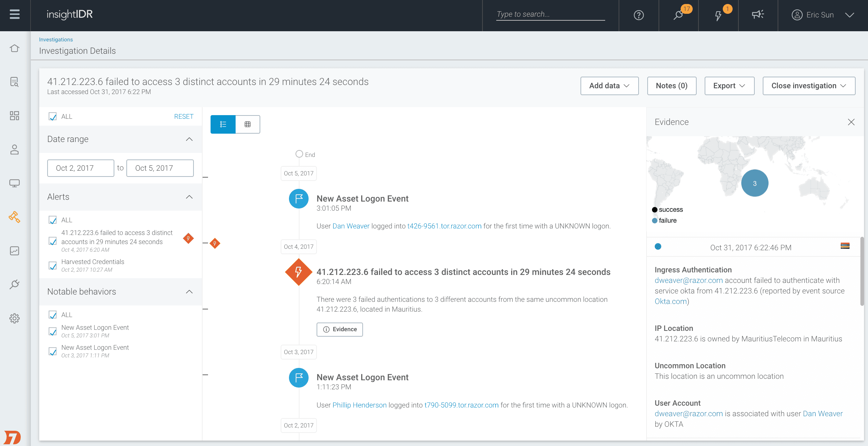
Task: Uncheck the Oct 5 New Asset Logon Event
Action: 53,331
